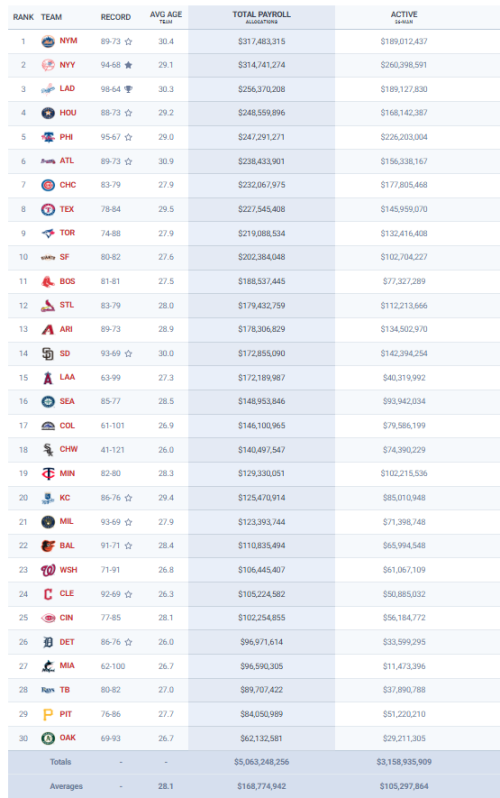
Task: Click the Chicago Cubs logo icon
Action: click(48, 185)
